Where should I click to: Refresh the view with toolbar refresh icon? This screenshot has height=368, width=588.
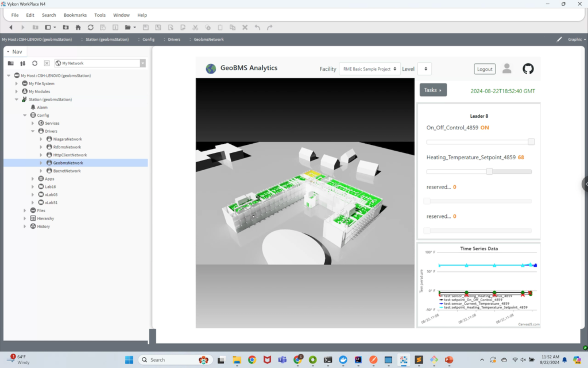coord(90,28)
